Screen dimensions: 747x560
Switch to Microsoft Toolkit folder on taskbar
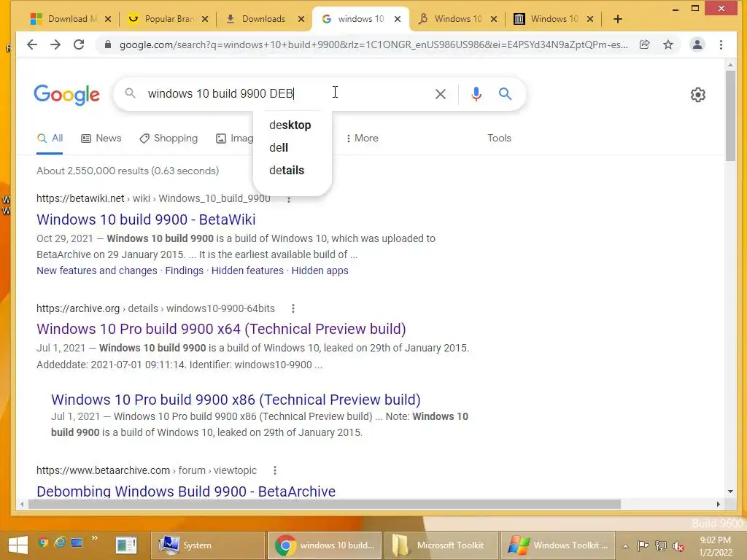point(441,545)
